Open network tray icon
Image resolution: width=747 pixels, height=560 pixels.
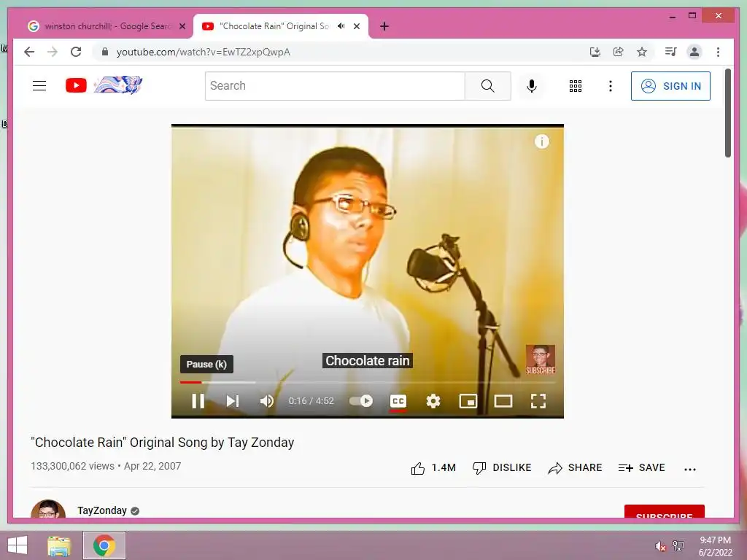coord(678,545)
